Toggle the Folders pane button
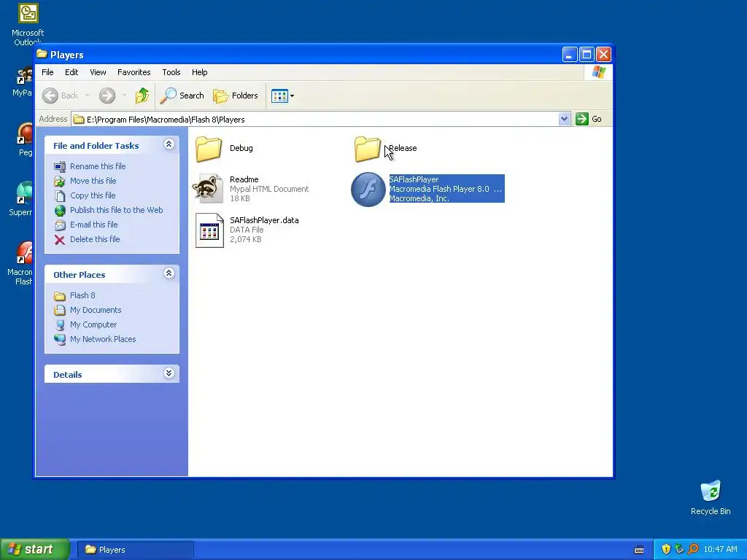747x560 pixels. (236, 96)
